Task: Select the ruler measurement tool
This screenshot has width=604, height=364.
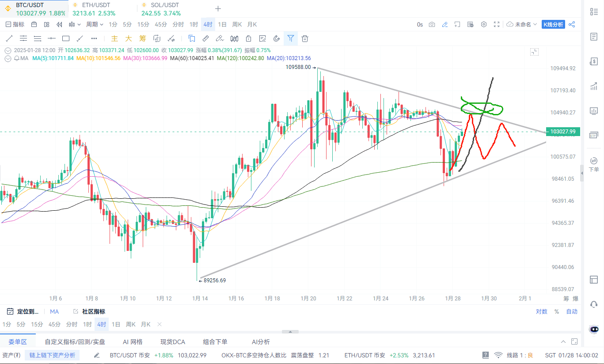Action: point(206,38)
